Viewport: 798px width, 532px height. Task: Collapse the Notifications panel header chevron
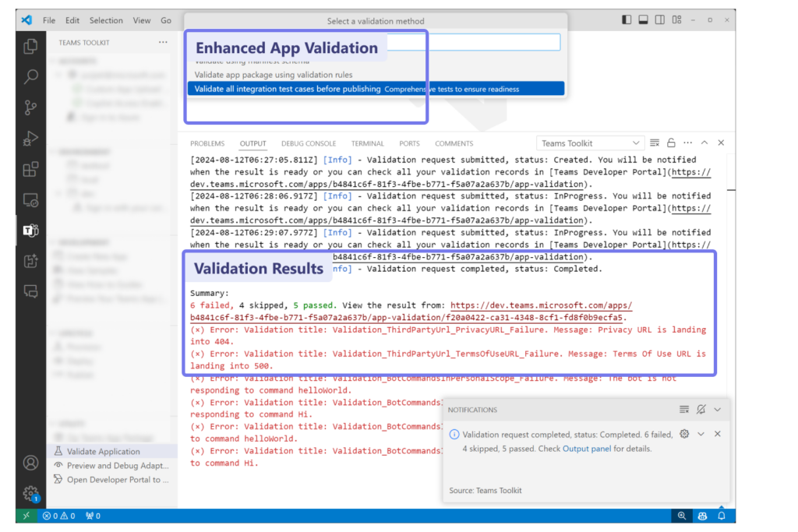coord(717,409)
